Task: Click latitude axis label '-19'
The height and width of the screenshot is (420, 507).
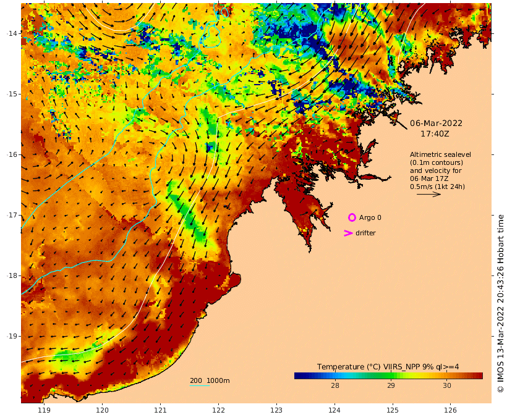Action: [12, 336]
